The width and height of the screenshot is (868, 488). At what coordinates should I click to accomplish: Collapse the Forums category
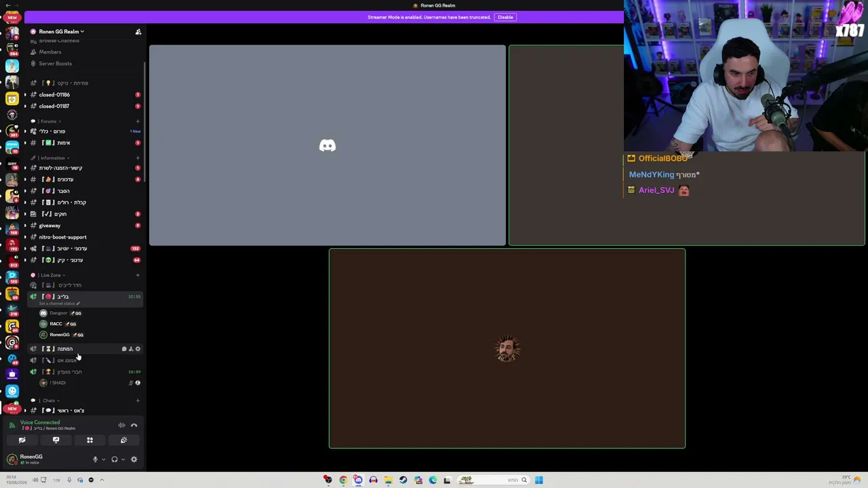(48, 121)
